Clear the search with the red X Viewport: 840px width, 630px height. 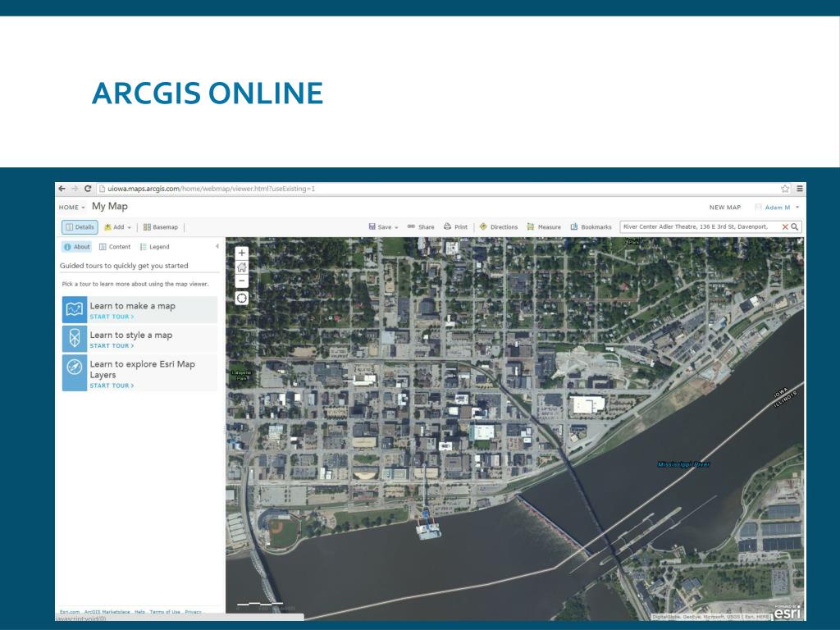[x=785, y=227]
